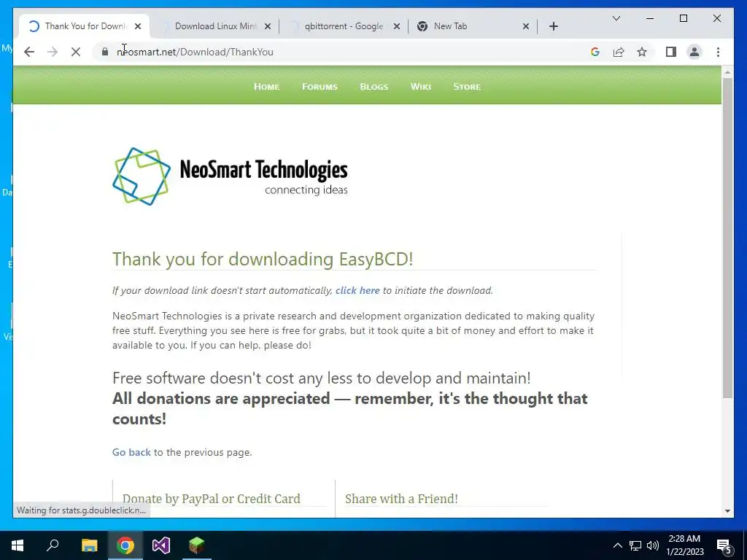Image resolution: width=747 pixels, height=560 pixels.
Task: View site information via the lock icon
Action: point(105,52)
